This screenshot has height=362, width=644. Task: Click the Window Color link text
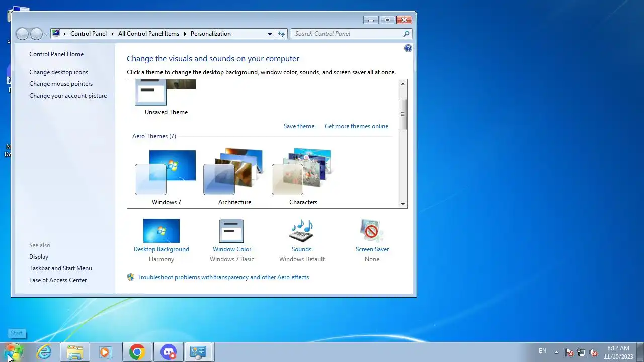tap(232, 249)
